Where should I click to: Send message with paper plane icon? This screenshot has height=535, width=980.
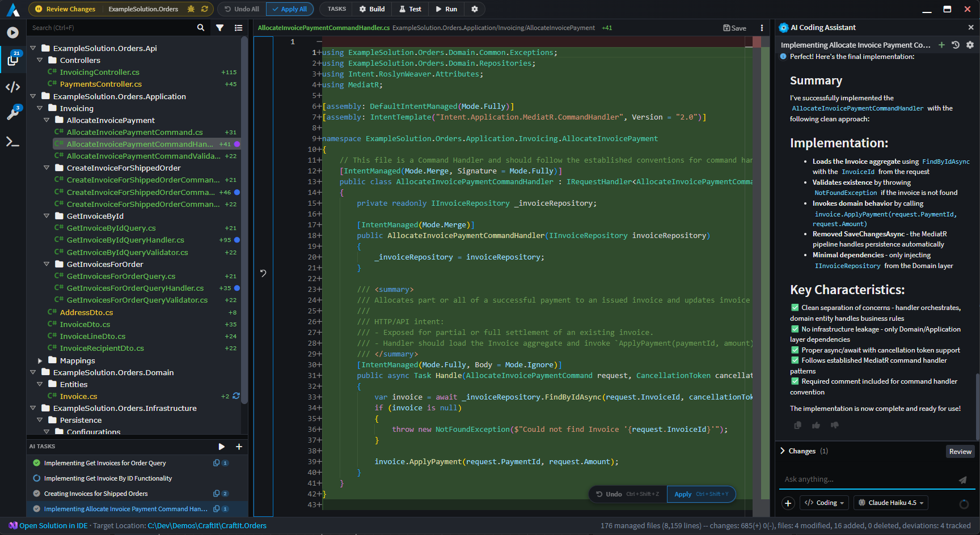point(962,479)
